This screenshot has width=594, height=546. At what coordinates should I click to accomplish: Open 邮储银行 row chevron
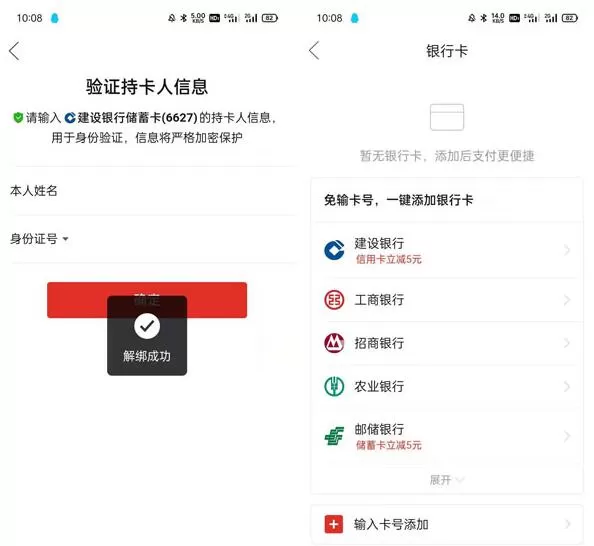[x=567, y=436]
